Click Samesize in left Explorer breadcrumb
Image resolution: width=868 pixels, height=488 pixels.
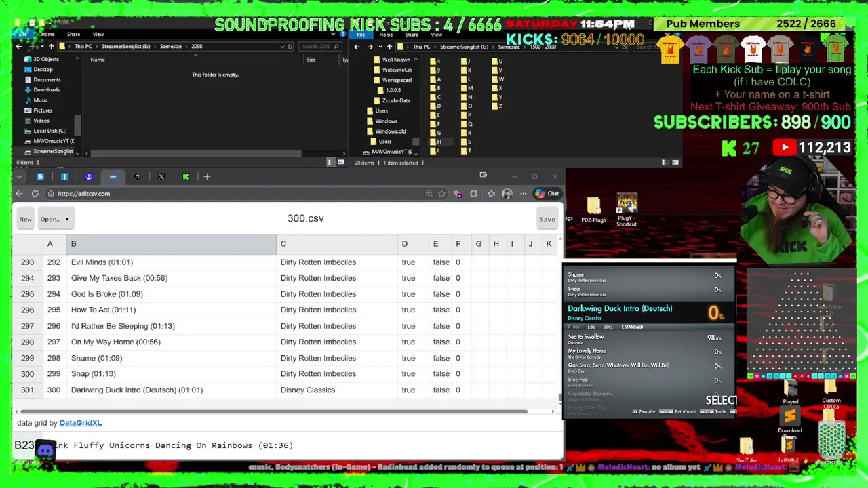pyautogui.click(x=170, y=47)
